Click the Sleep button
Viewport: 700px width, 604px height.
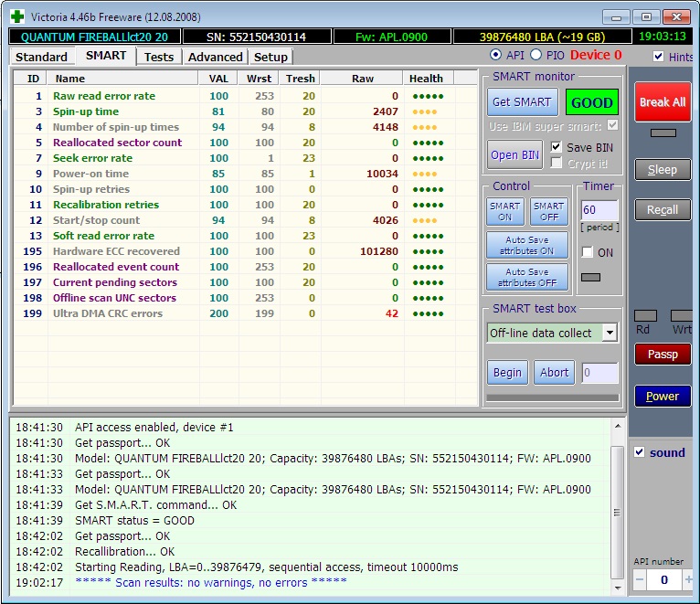point(663,170)
